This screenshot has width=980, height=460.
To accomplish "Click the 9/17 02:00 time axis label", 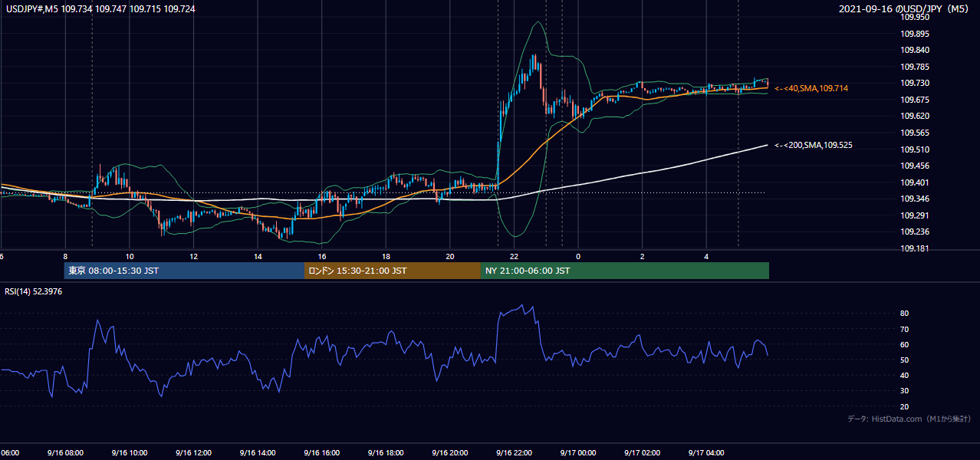I will [643, 452].
